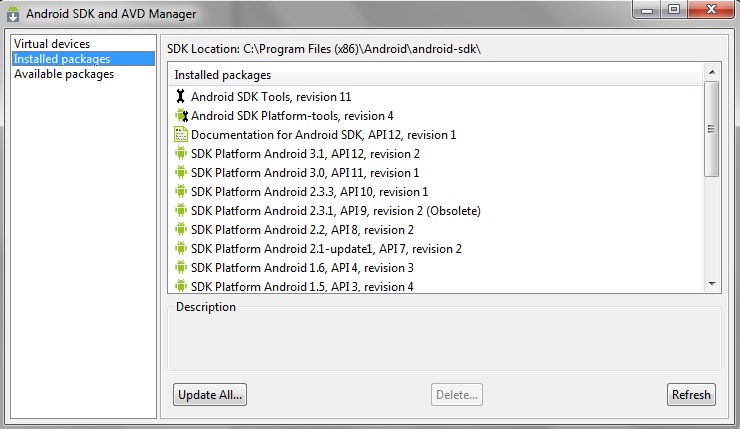This screenshot has width=740, height=429.
Task: Maximize the Android SDK and AVD Manager window
Action: pyautogui.click(x=674, y=10)
